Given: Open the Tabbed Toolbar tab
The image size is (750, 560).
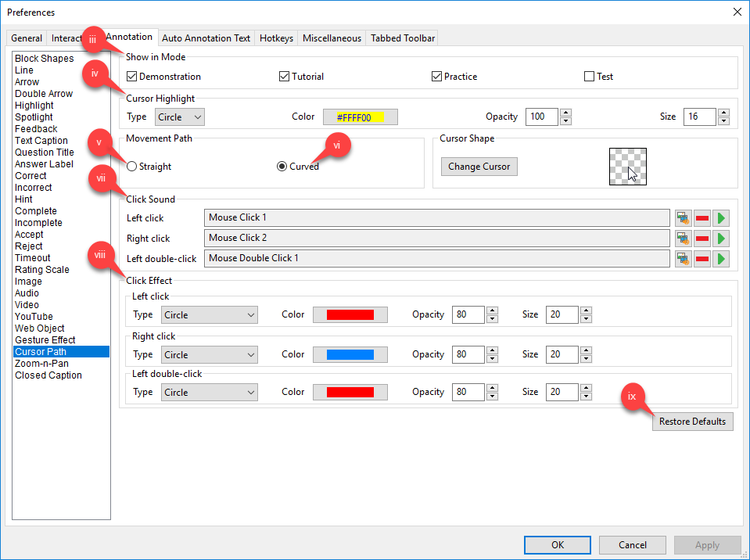Looking at the screenshot, I should [x=403, y=38].
